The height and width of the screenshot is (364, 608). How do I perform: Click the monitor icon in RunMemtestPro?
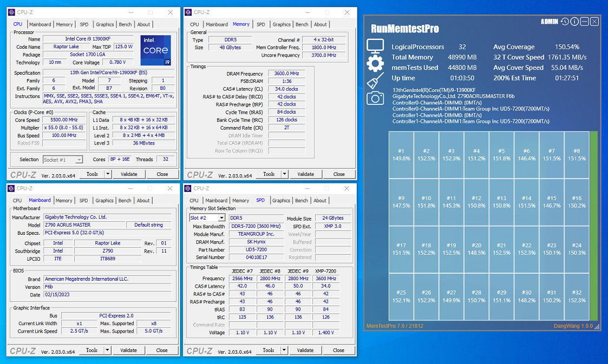[375, 46]
